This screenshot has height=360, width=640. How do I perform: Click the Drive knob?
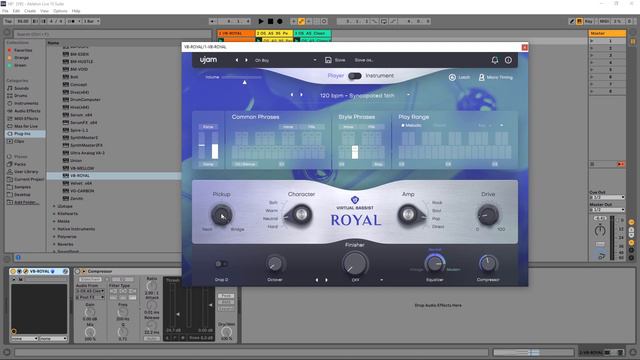(488, 215)
